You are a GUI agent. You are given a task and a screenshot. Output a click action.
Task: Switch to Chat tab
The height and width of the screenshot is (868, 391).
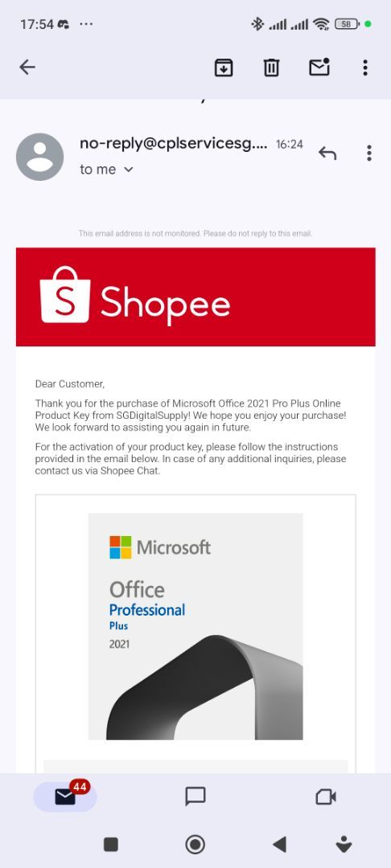[195, 796]
